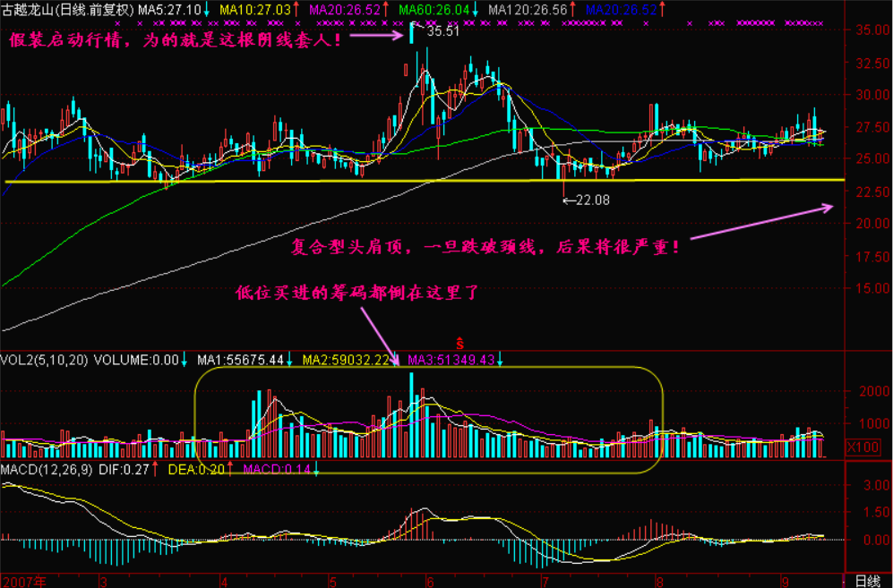
Task: Click the yellow DEA:0.20 label
Action: pyautogui.click(x=193, y=469)
